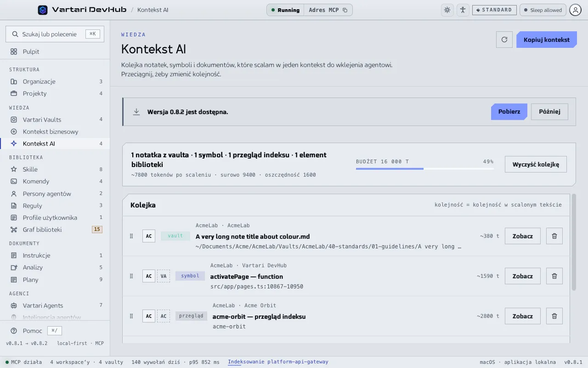Click the Indeksowanie platform-api-gateway status link

278,362
